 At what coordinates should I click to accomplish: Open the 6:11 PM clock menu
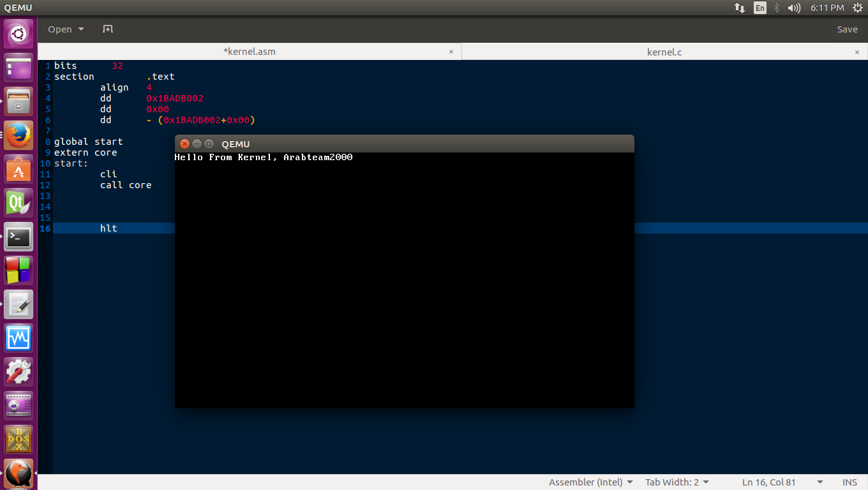point(827,8)
